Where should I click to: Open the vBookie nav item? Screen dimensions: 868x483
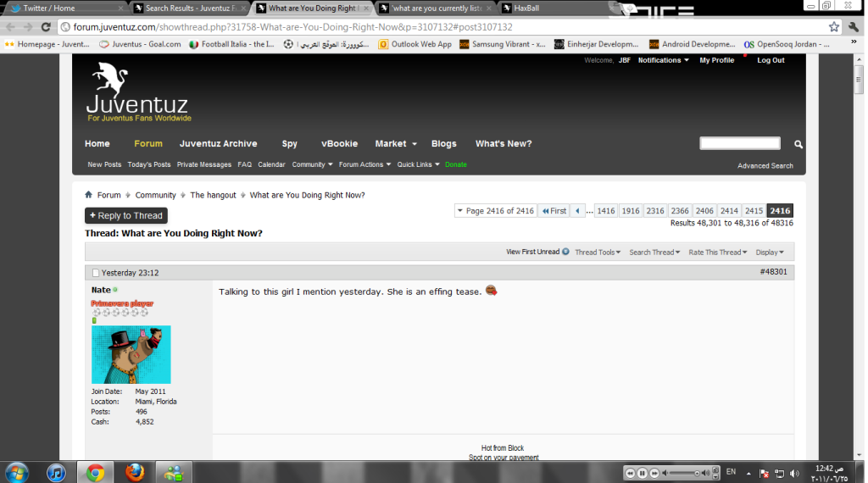pos(339,143)
